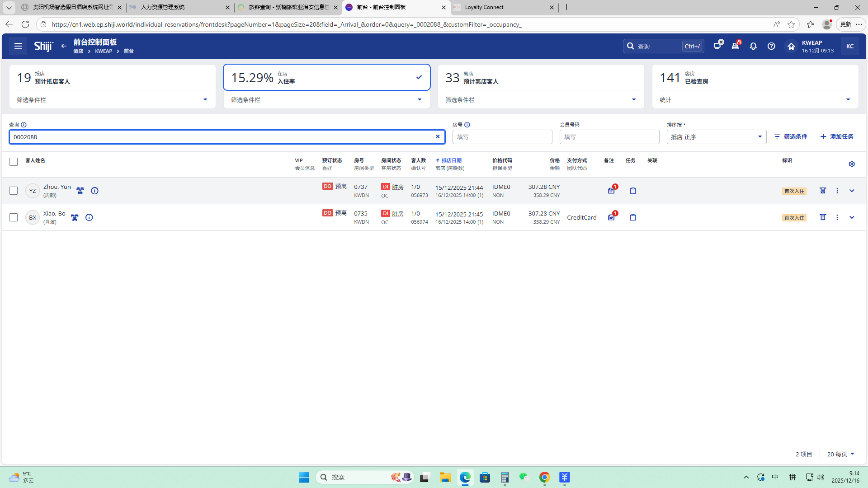Click folio icon in Xiao, Bo row
Screen dimensions: 868x488
(x=823, y=217)
